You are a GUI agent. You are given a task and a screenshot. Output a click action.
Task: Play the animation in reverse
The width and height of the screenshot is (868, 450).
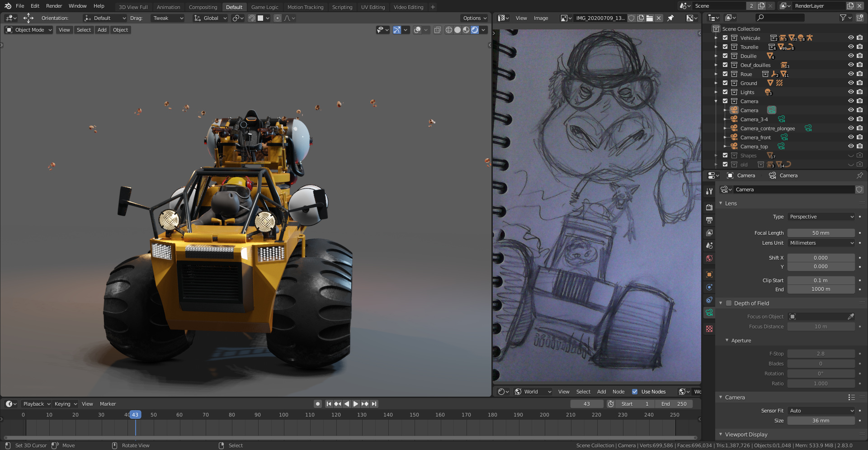click(x=347, y=404)
